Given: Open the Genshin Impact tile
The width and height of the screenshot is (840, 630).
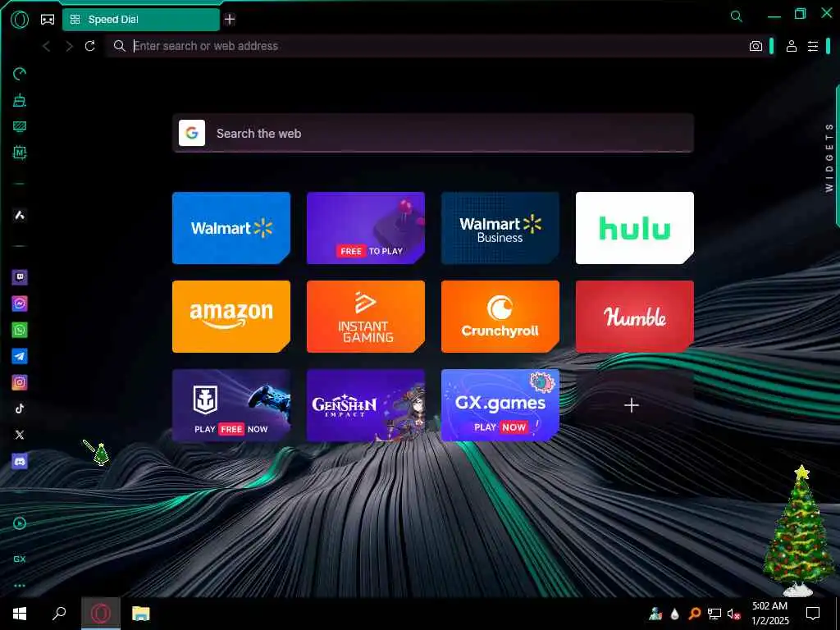Looking at the screenshot, I should (366, 405).
